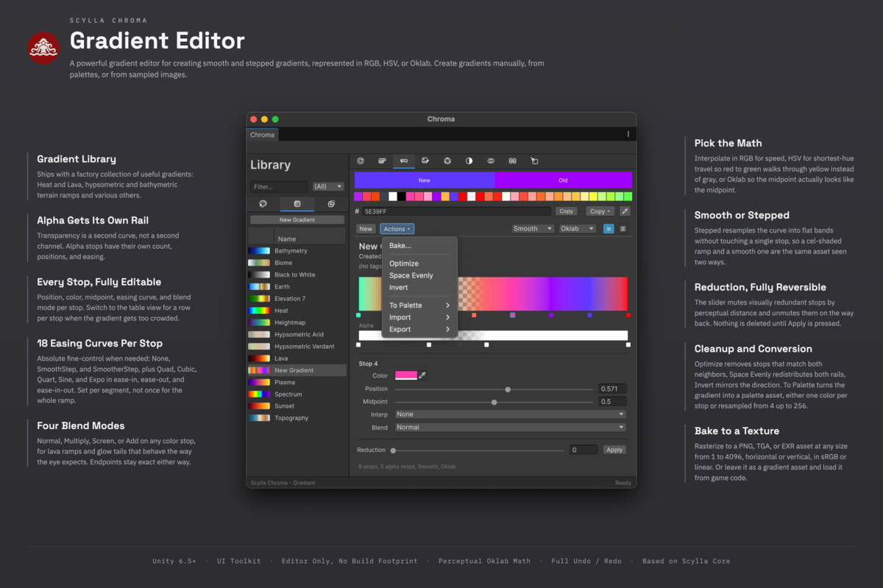The image size is (883, 588).
Task: Open the Smooth mode dropdown
Action: pos(533,229)
